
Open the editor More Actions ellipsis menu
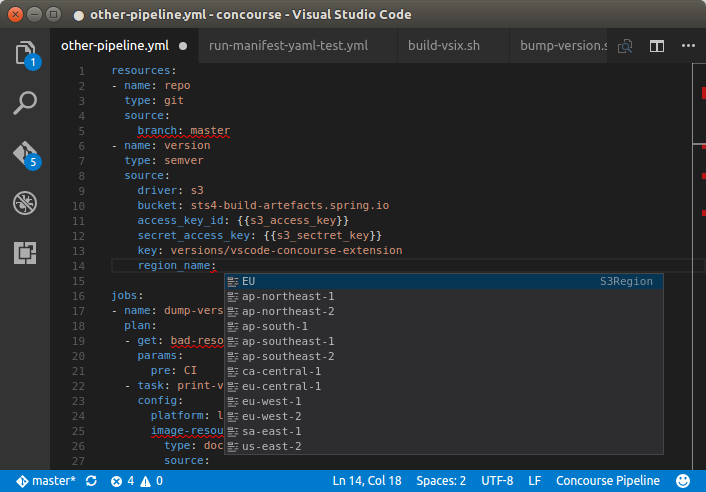click(688, 45)
